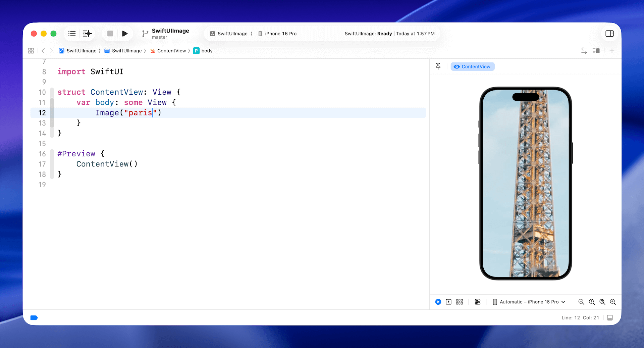644x348 pixels.
Task: Open preview variants grid
Action: pyautogui.click(x=459, y=302)
